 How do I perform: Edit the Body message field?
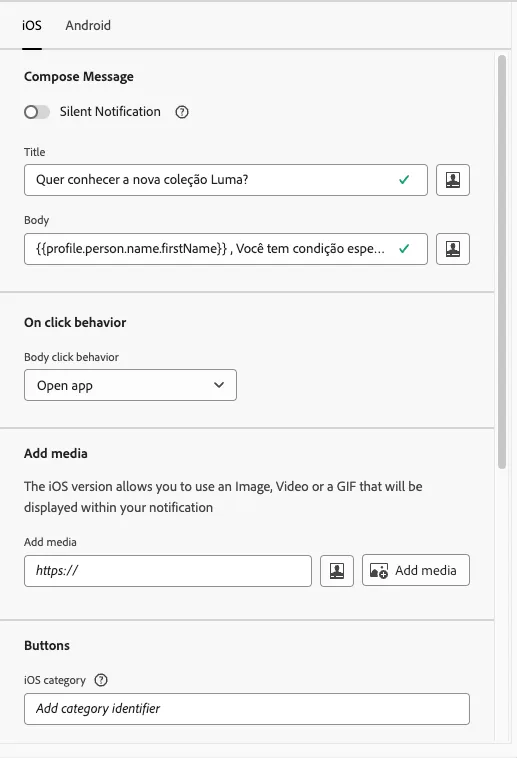226,249
